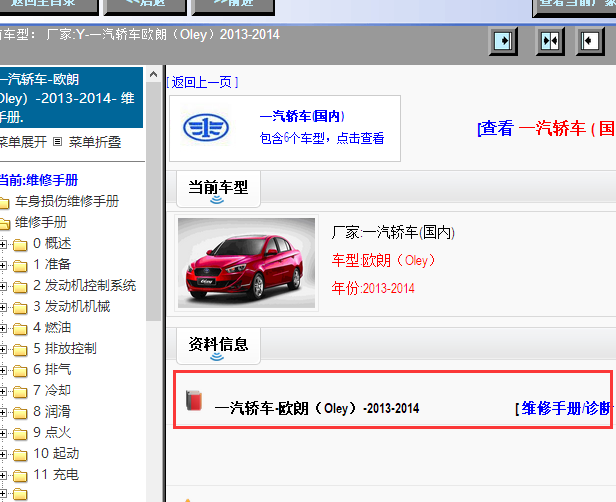Click folder icon of 5 排放控制
The width and height of the screenshot is (616, 502).
click(x=20, y=350)
